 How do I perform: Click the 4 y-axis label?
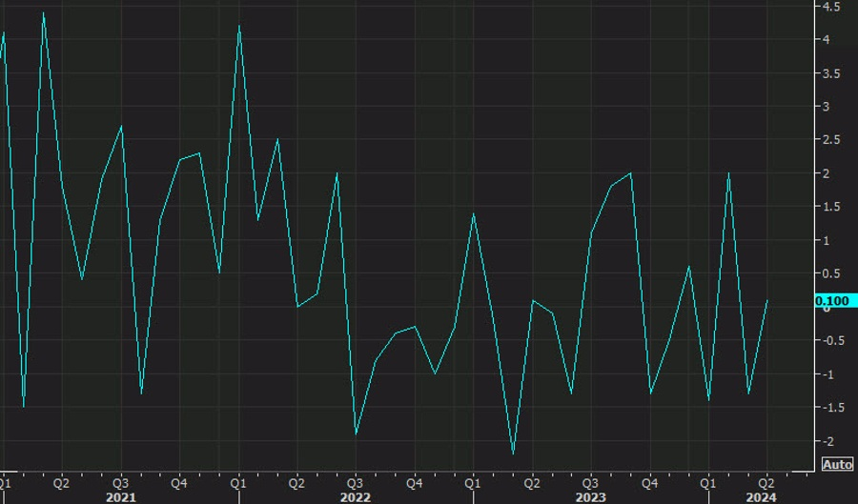(x=826, y=40)
